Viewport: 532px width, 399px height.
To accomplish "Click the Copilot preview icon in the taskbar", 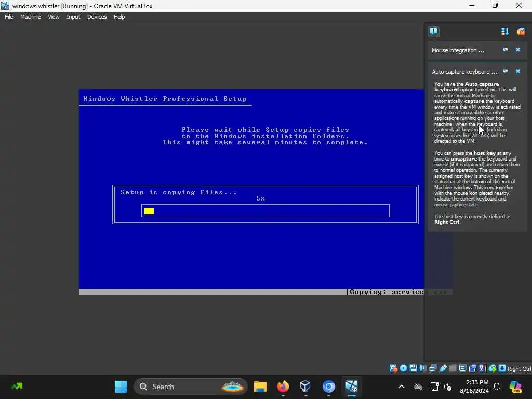I will tap(515, 387).
